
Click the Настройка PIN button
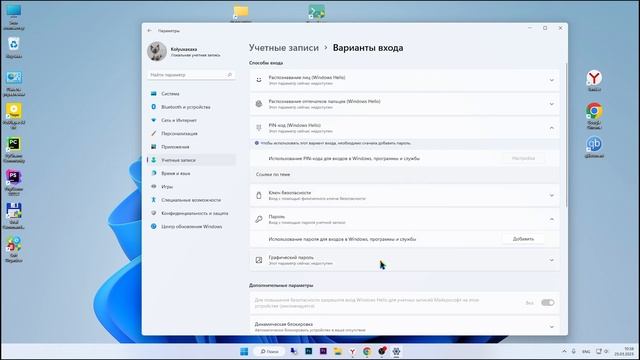pyautogui.click(x=523, y=158)
